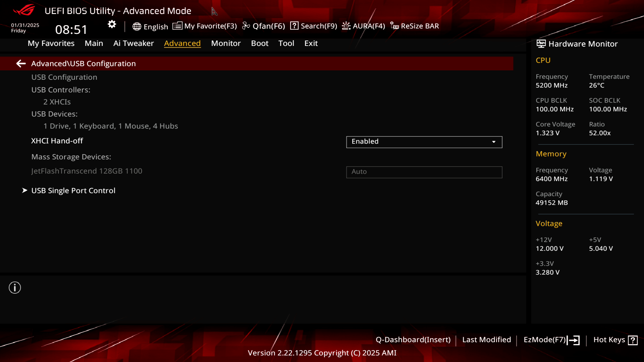Click the globe language icon
The height and width of the screenshot is (362, 644).
click(x=137, y=26)
